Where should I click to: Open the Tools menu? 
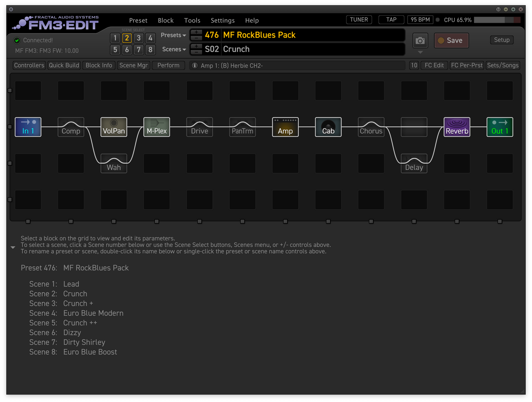(192, 20)
